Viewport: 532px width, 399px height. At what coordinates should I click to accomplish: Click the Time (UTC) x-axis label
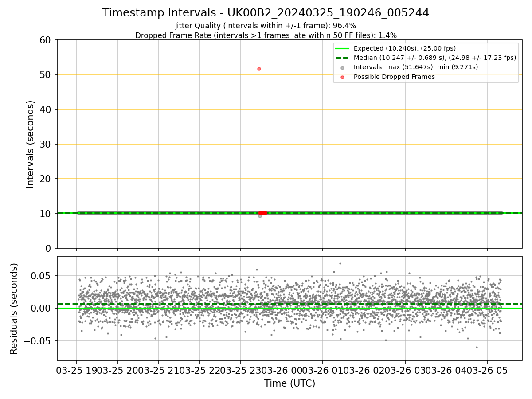click(x=289, y=383)
